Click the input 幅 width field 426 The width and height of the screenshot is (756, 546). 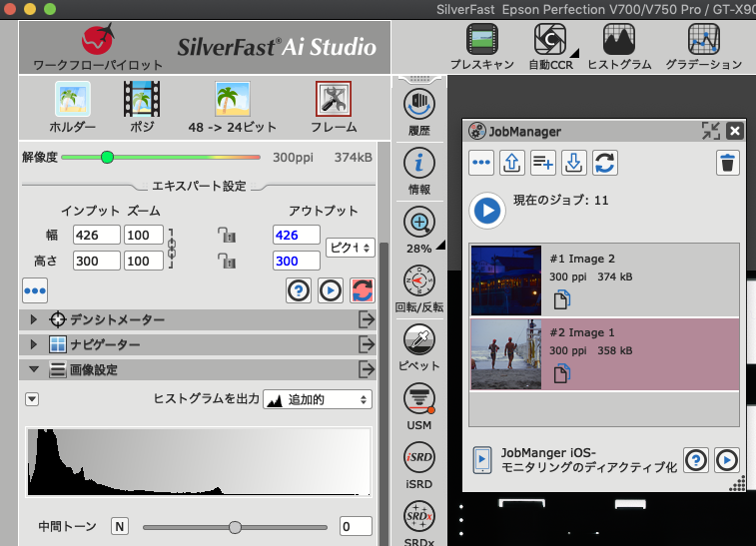click(x=97, y=236)
